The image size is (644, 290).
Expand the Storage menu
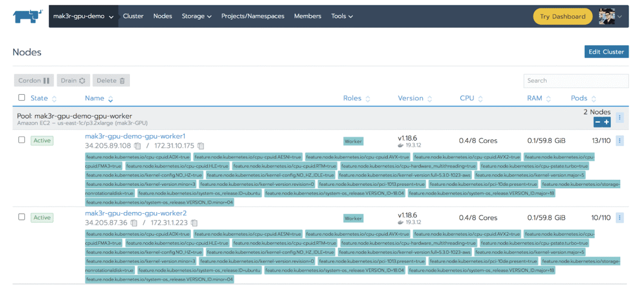point(196,17)
